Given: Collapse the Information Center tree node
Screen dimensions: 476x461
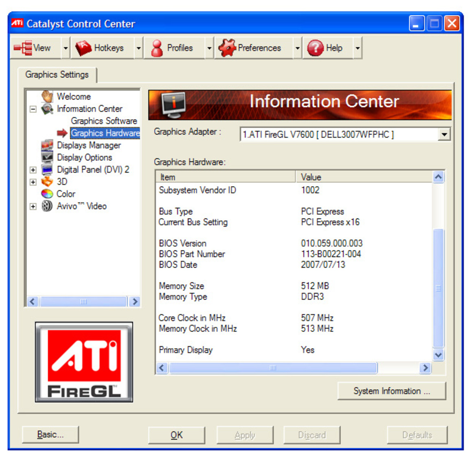Looking at the screenshot, I should (x=33, y=109).
